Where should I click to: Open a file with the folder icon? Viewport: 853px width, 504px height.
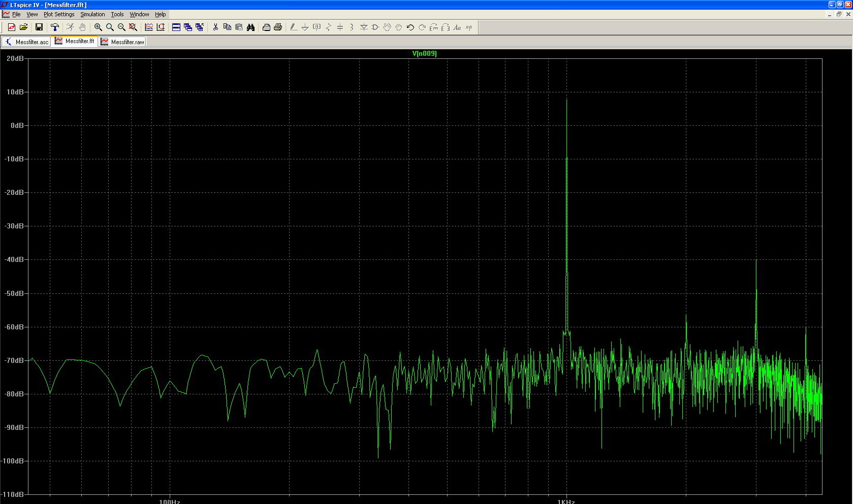[x=23, y=27]
